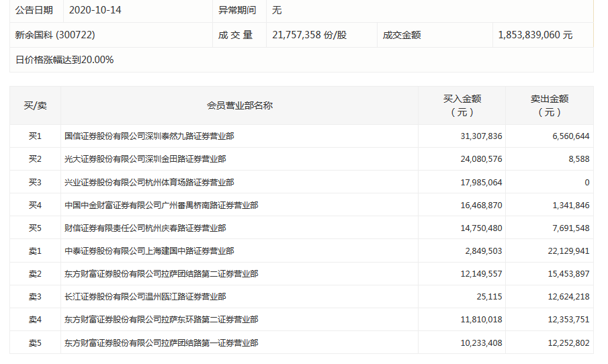Click the 成交金额 value 1,853,839,060 元
This screenshot has width=608, height=364.
535,35
